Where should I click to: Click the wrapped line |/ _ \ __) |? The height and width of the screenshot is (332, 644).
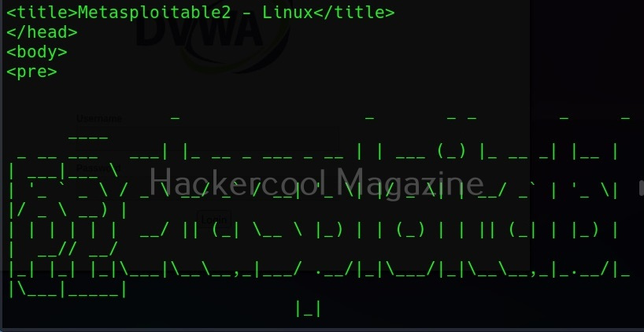point(68,212)
